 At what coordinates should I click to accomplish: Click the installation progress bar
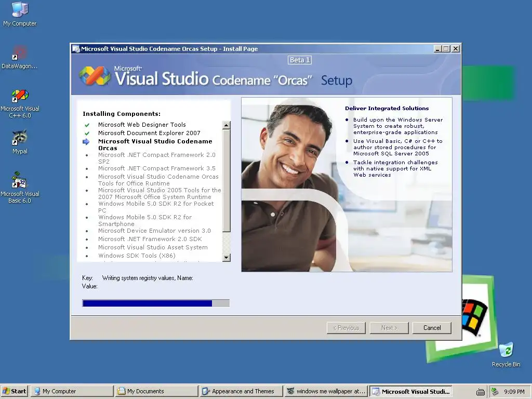(156, 303)
